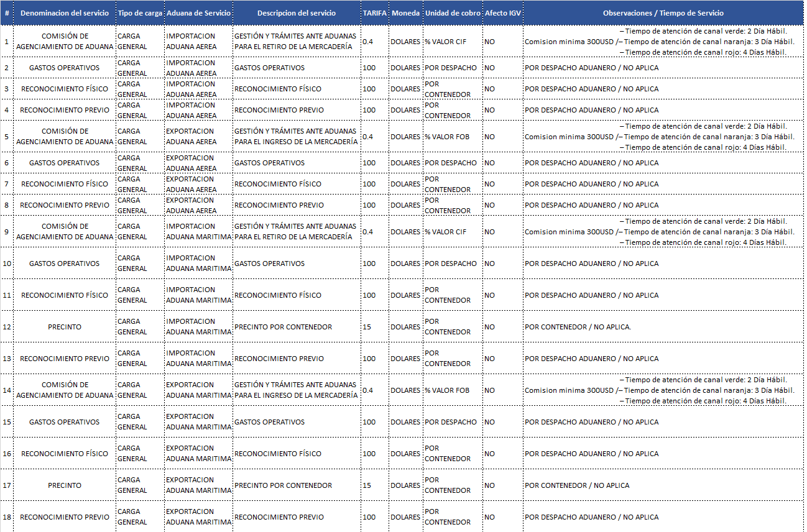Select 'PRECINTO POR CONTENEDOR' description in row 17
The image size is (807, 532).
(283, 485)
